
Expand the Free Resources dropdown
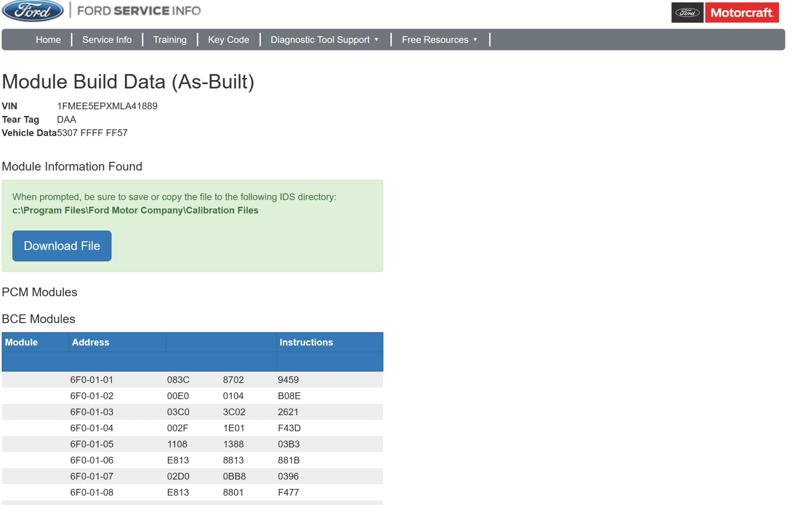tap(439, 40)
